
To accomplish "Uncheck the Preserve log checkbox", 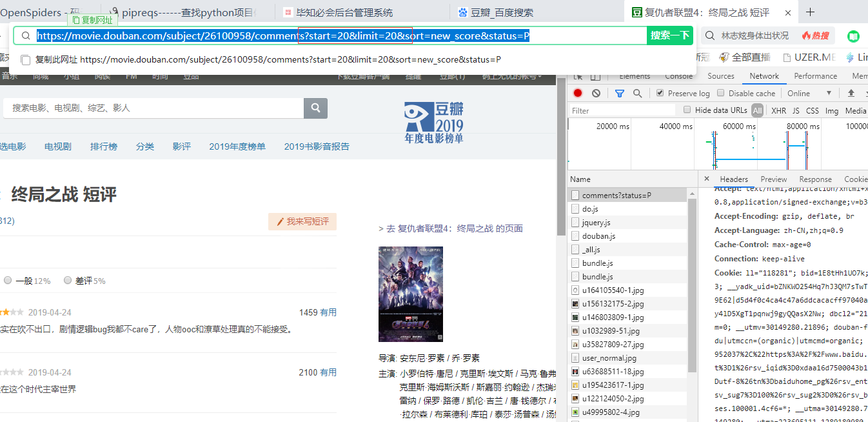I will [x=660, y=93].
